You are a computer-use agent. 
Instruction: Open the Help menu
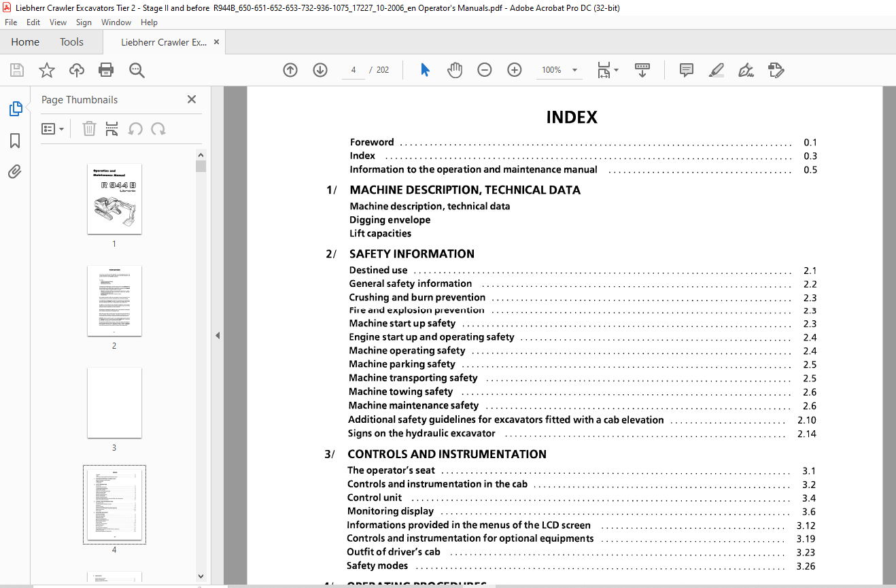(149, 22)
